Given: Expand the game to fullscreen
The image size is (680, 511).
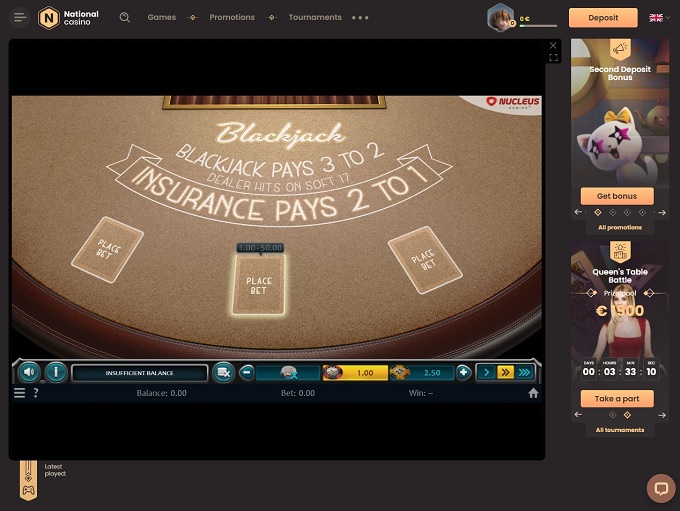Looking at the screenshot, I should point(554,58).
